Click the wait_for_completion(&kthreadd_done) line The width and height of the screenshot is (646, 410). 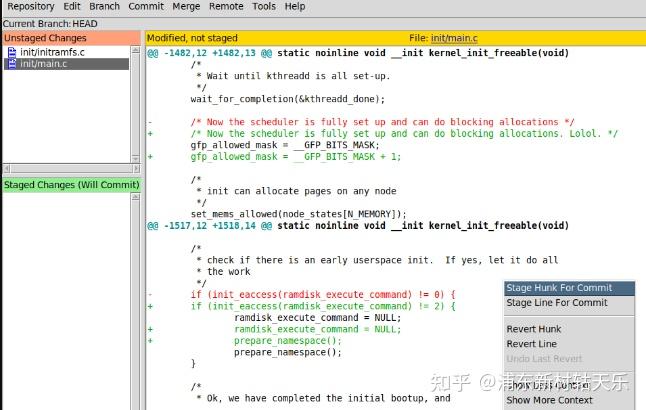288,99
